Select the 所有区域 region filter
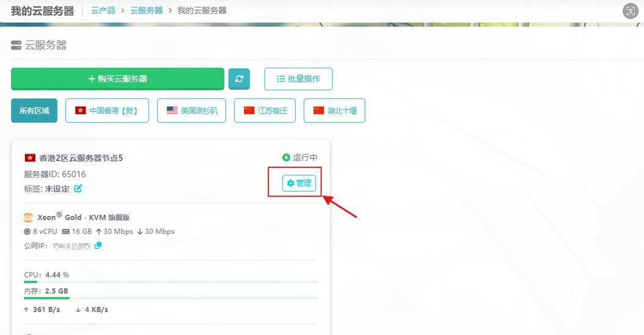This screenshot has height=335, width=644. pyautogui.click(x=34, y=110)
